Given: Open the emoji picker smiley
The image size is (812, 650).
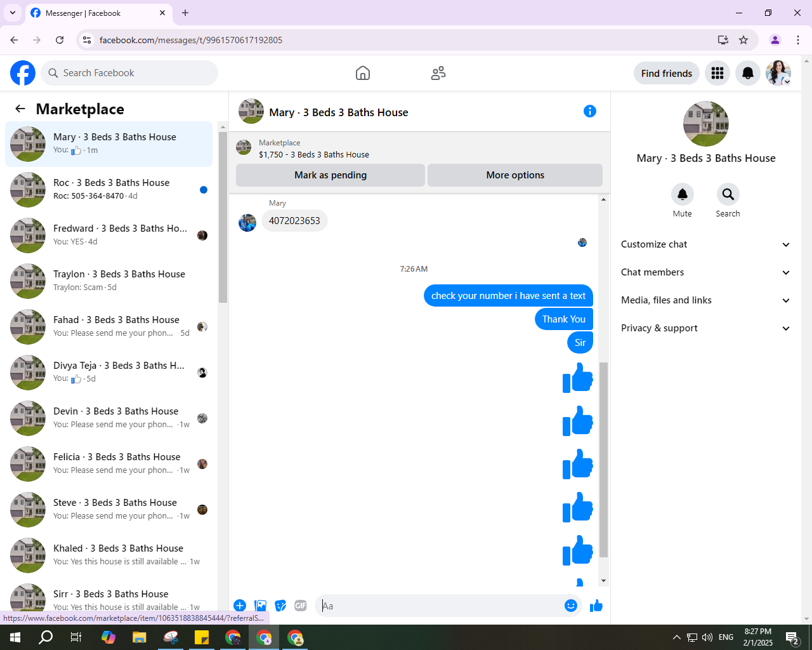Looking at the screenshot, I should click(x=571, y=606).
